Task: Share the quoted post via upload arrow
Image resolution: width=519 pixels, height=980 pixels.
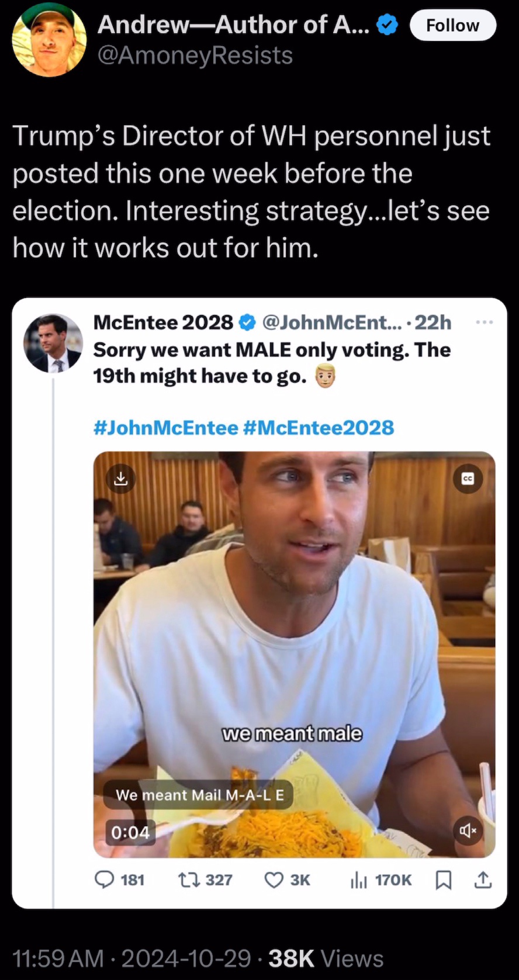Action: (x=482, y=879)
